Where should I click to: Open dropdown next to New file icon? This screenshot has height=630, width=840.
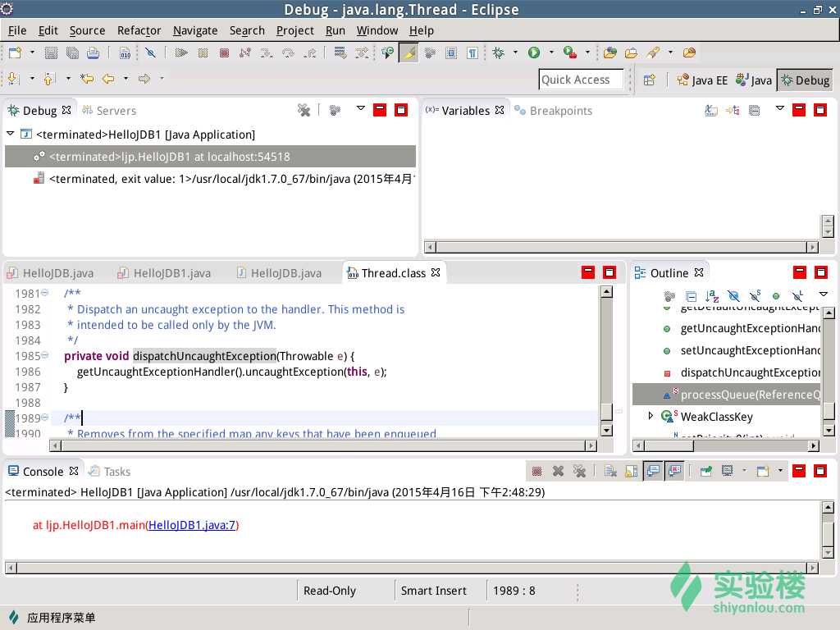coord(32,52)
